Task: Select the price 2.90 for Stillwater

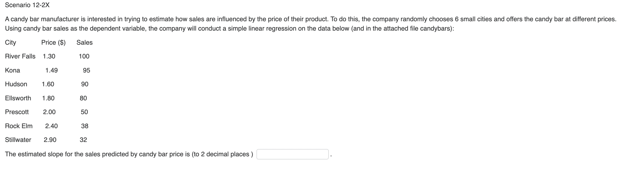Action: click(x=50, y=140)
